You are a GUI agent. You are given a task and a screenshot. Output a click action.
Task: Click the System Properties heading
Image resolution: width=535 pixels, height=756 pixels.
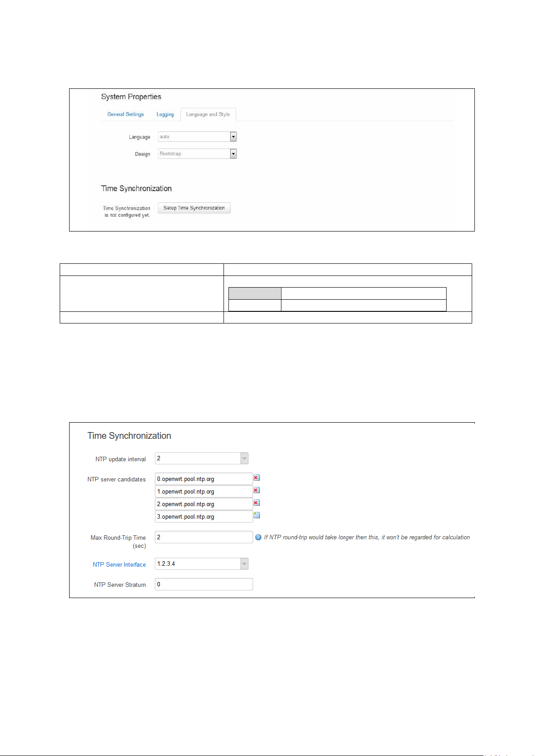pos(131,97)
